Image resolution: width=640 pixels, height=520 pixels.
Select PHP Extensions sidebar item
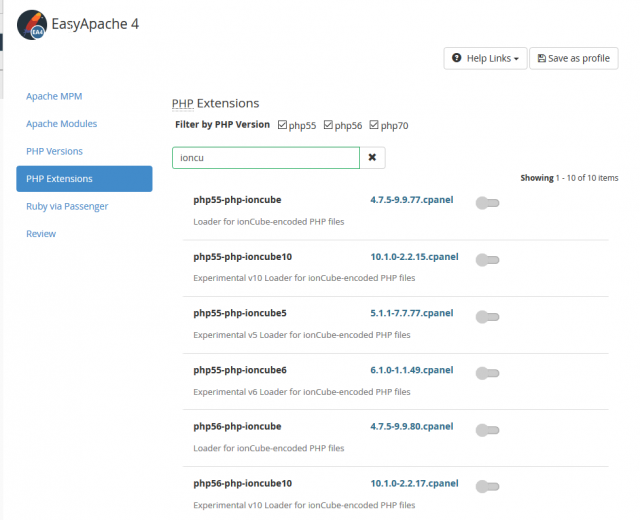click(x=84, y=179)
